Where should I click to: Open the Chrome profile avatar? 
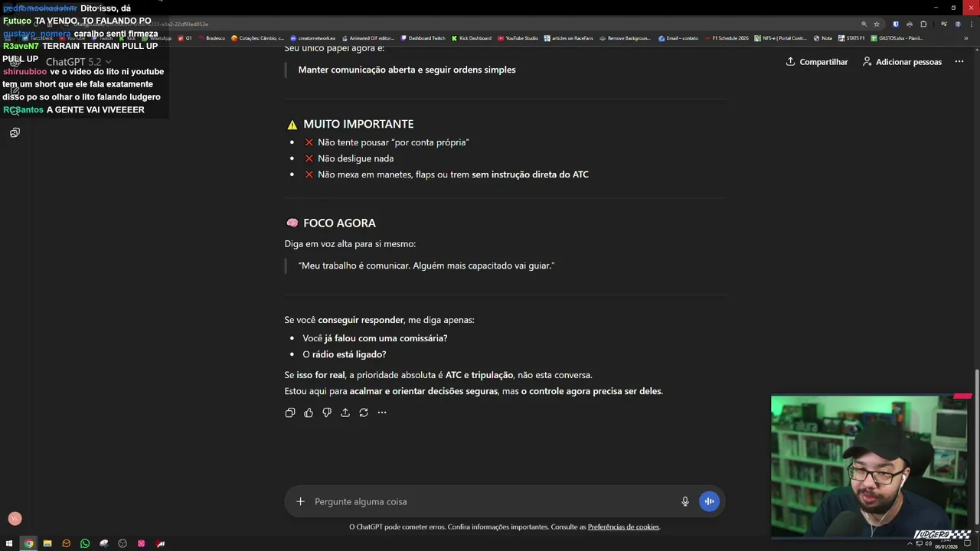(x=957, y=24)
